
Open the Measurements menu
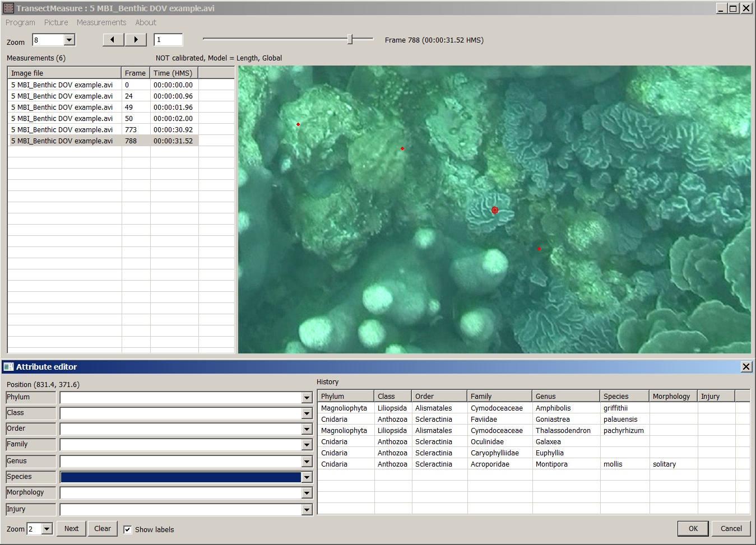pos(101,22)
